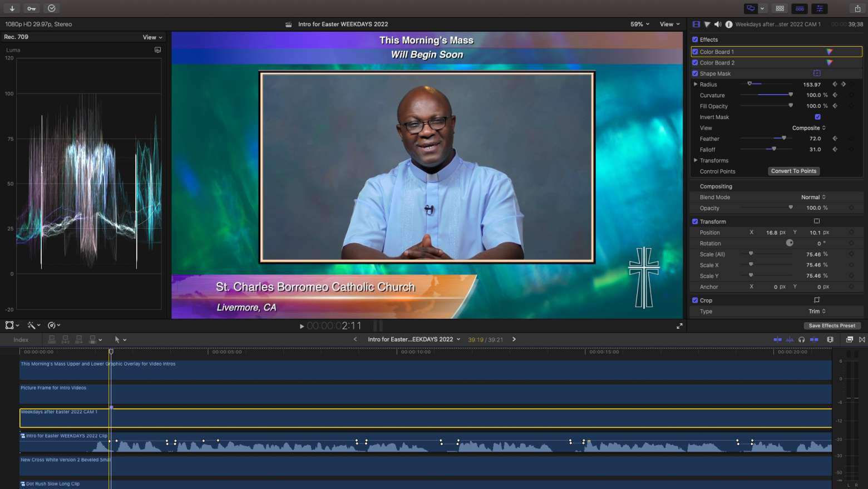Open the enhancements magic wand dropdown
The width and height of the screenshot is (868, 489).
point(34,325)
